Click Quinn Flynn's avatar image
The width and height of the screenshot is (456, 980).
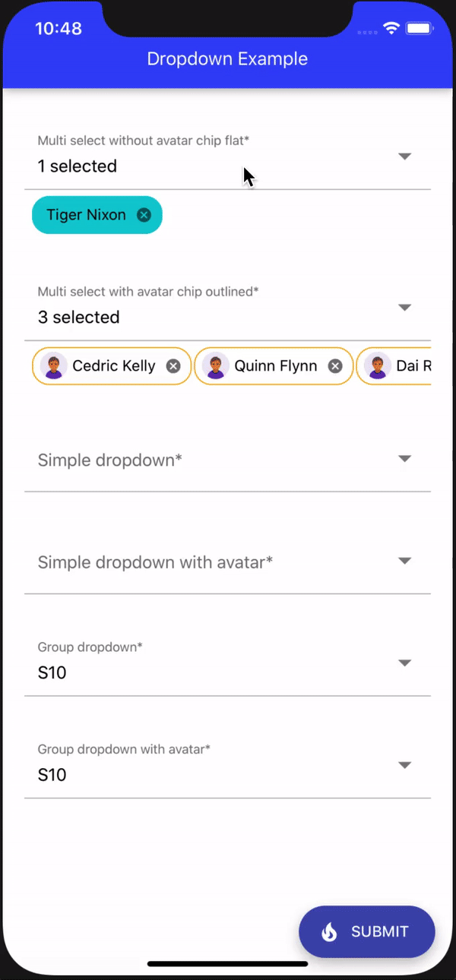(x=217, y=366)
